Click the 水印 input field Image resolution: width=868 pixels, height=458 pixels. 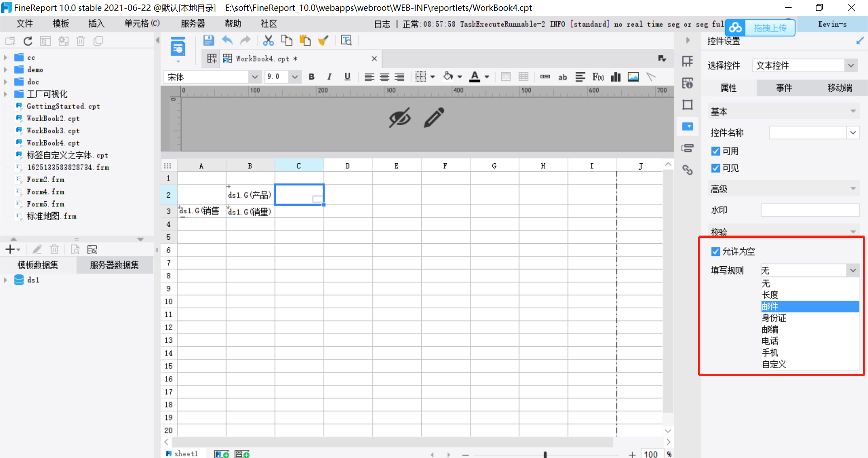point(810,210)
